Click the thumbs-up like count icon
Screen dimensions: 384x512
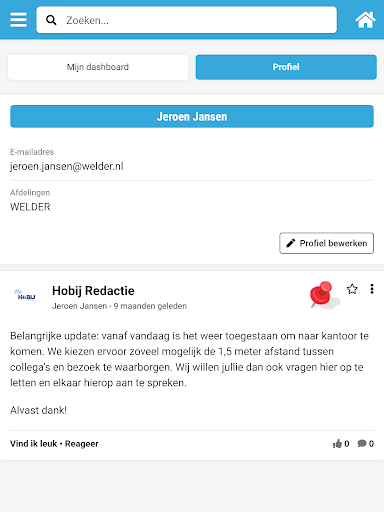pyautogui.click(x=337, y=444)
